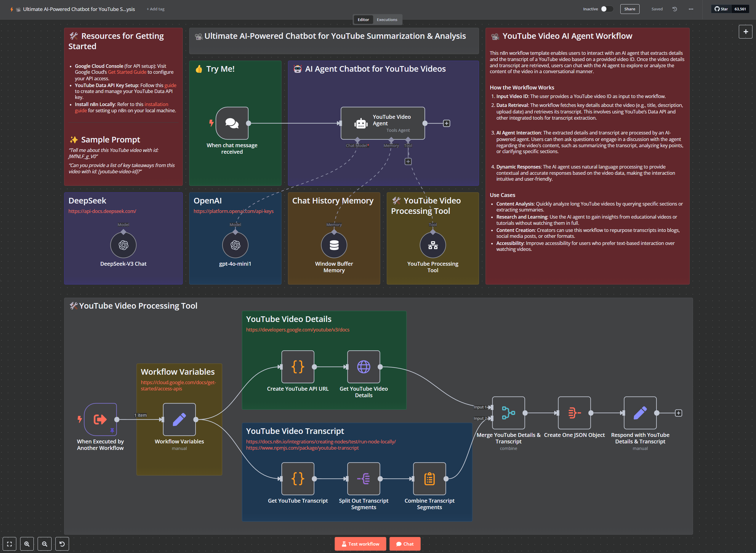This screenshot has height=553, width=756.
Task: Click Add tag next to workflow title
Action: [x=155, y=9]
